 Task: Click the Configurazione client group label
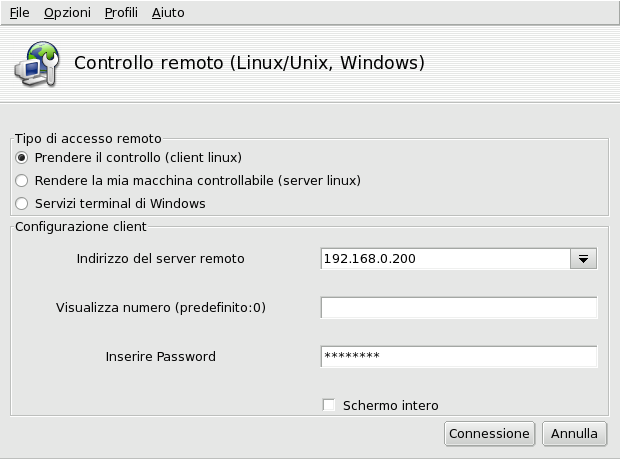pyautogui.click(x=81, y=227)
